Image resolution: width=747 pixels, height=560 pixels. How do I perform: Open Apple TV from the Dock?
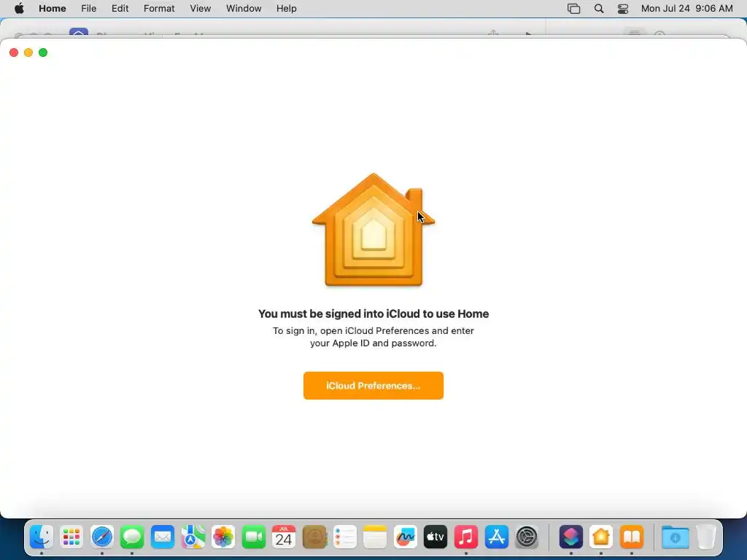coord(436,537)
